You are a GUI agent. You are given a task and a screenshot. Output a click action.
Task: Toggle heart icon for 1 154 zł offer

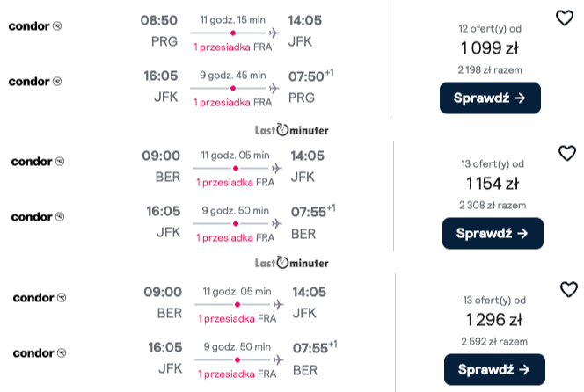click(x=567, y=153)
